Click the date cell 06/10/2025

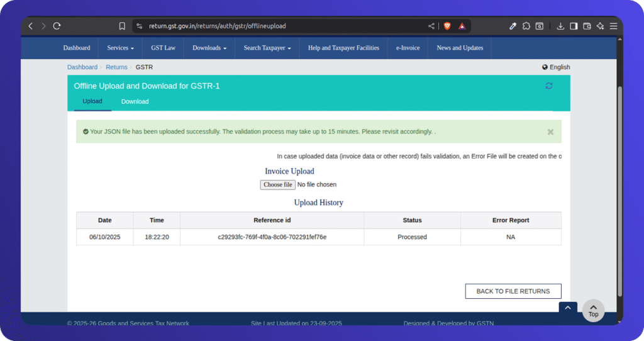(x=105, y=237)
